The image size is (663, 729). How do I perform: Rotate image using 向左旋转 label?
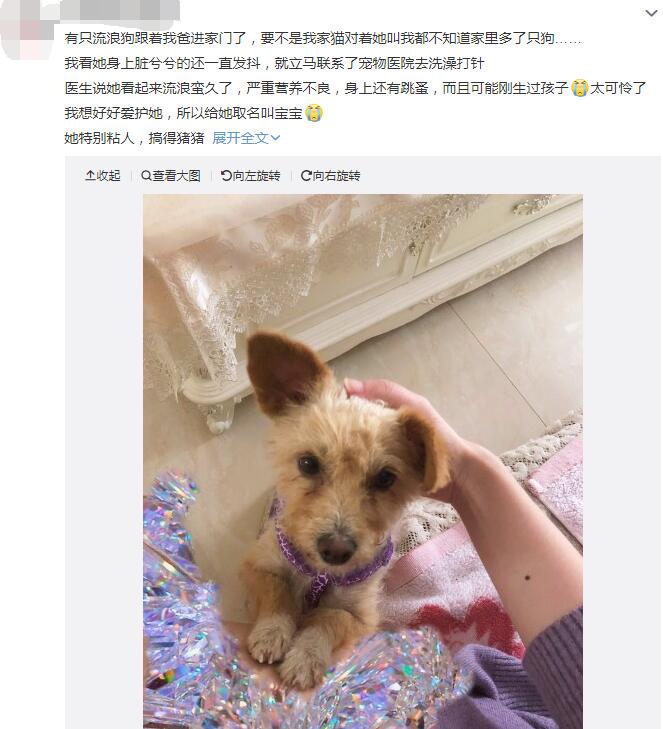coord(256,176)
